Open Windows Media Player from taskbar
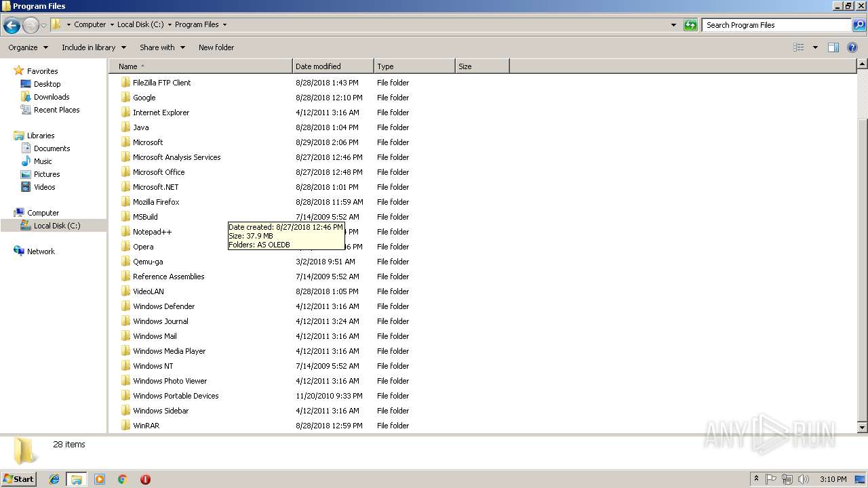 [100, 479]
